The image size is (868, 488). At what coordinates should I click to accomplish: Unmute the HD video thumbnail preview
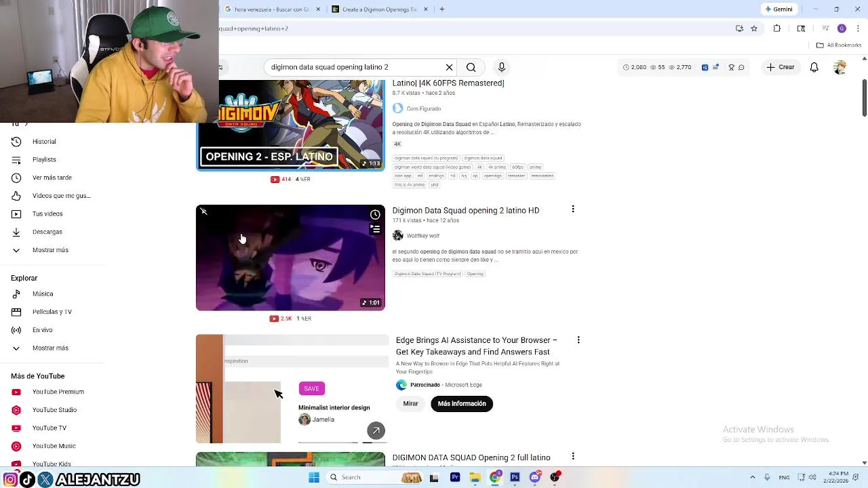click(x=203, y=211)
